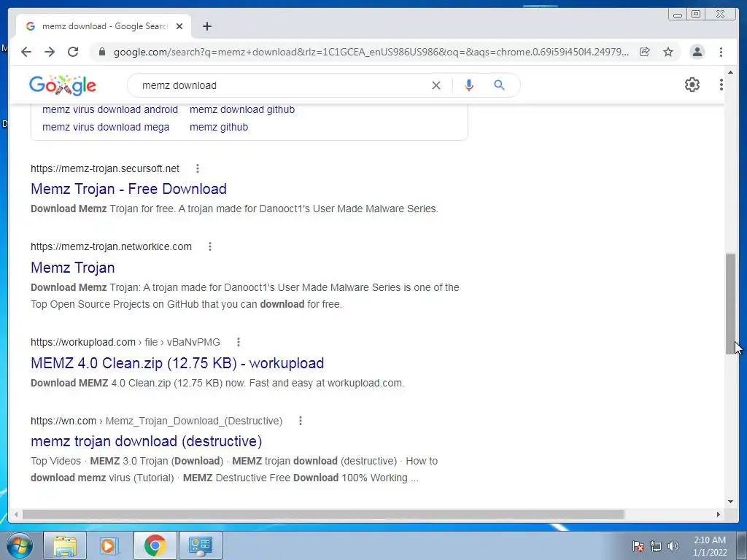Click the URL text https://memz-trojan.networkice.com
The height and width of the screenshot is (560, 747).
(x=112, y=246)
